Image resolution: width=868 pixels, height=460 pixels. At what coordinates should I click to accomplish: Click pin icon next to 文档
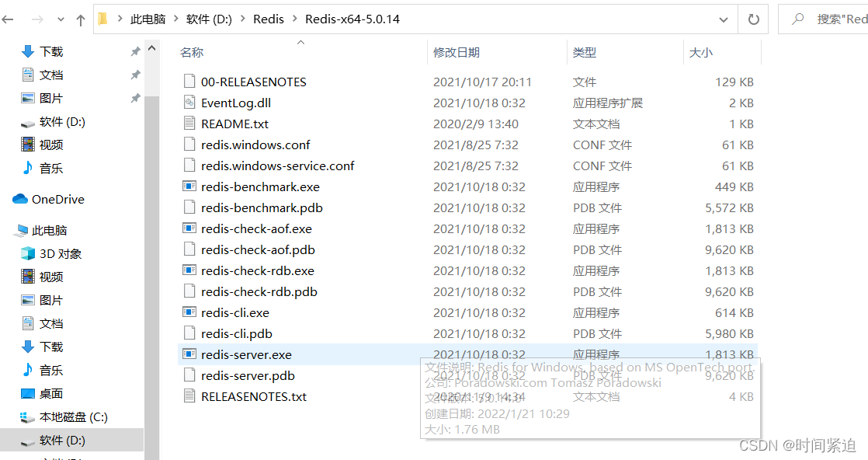click(x=135, y=75)
